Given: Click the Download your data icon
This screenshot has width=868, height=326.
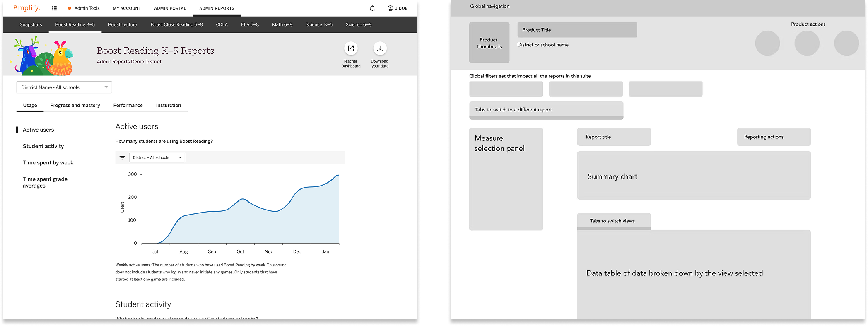Looking at the screenshot, I should click(380, 48).
